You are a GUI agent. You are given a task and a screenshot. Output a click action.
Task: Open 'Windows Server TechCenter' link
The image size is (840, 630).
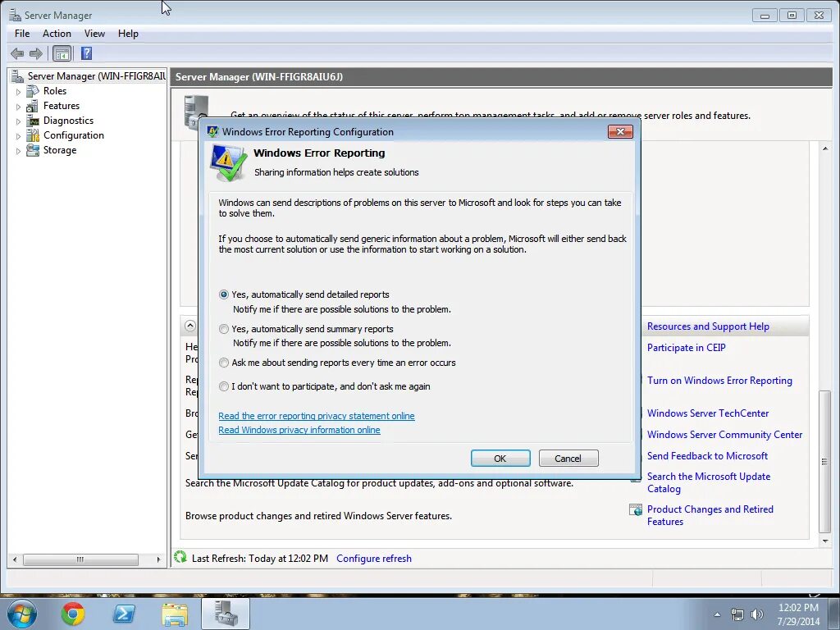pos(708,413)
